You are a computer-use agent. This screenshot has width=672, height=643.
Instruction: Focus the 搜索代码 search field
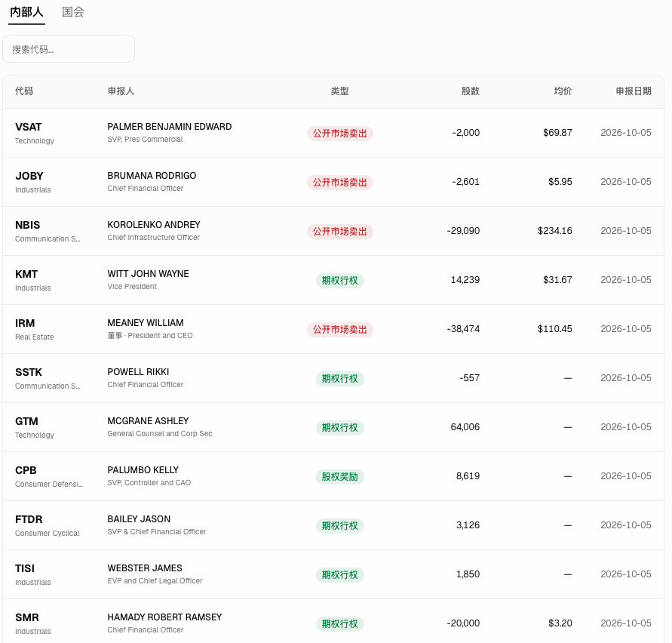point(69,49)
